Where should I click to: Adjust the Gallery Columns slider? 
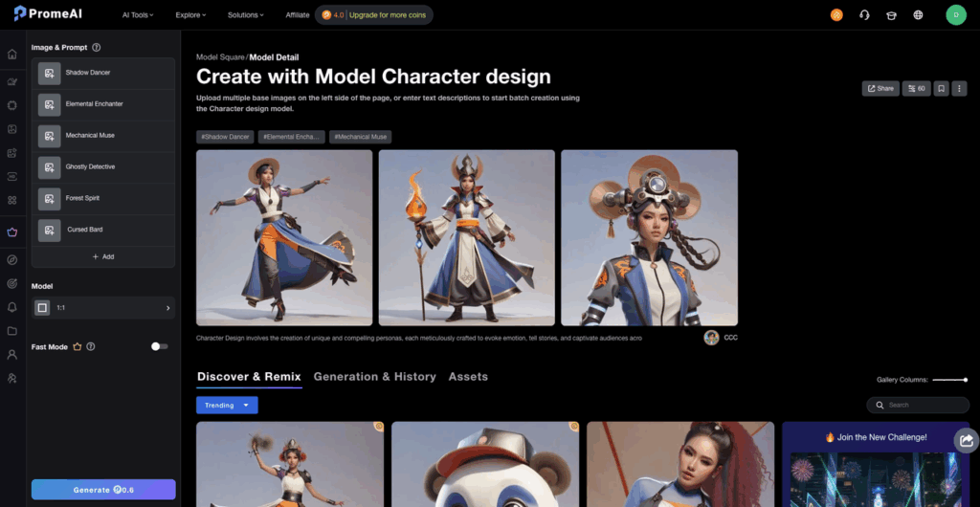coord(950,380)
